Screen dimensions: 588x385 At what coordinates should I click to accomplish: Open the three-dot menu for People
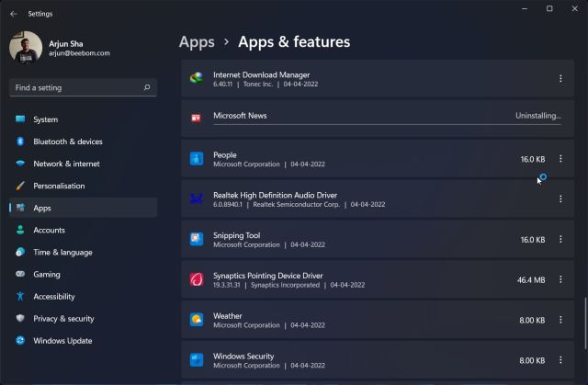click(x=560, y=159)
